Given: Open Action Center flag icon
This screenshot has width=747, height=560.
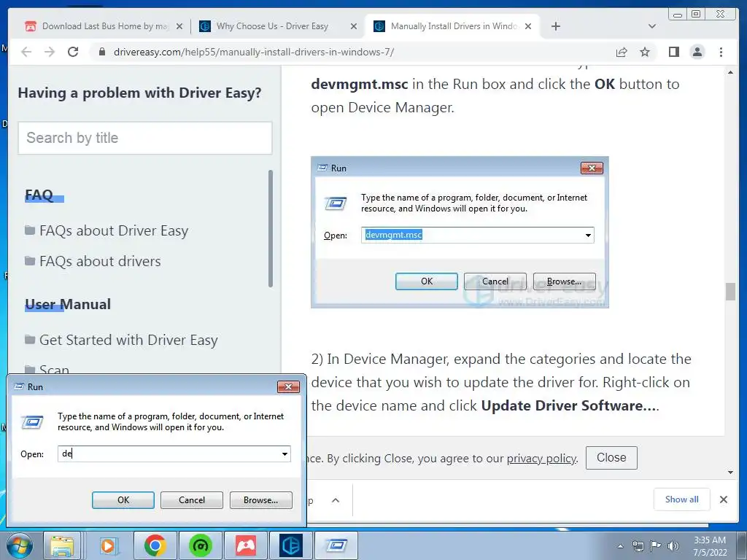Looking at the screenshot, I should (656, 546).
